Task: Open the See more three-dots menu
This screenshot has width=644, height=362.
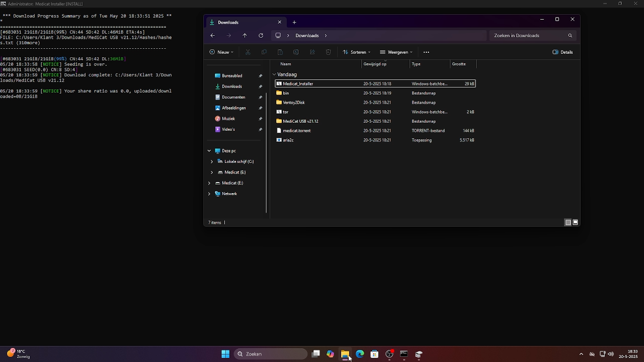Action: tap(426, 52)
